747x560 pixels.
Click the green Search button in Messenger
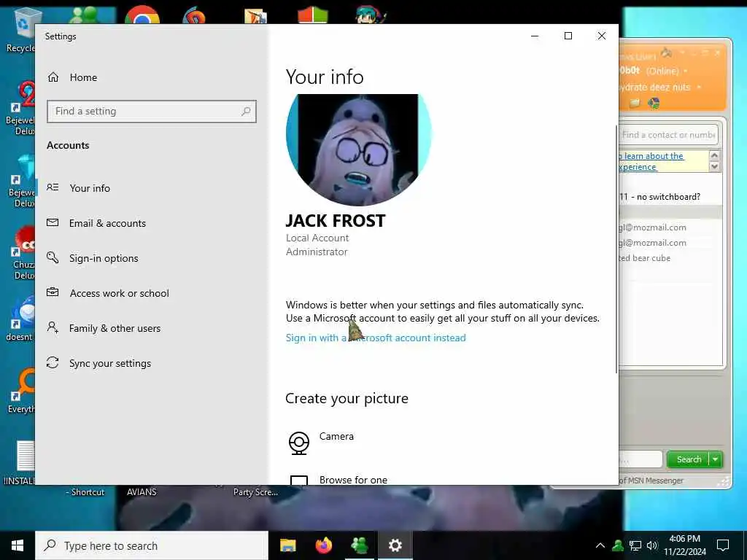(x=689, y=459)
